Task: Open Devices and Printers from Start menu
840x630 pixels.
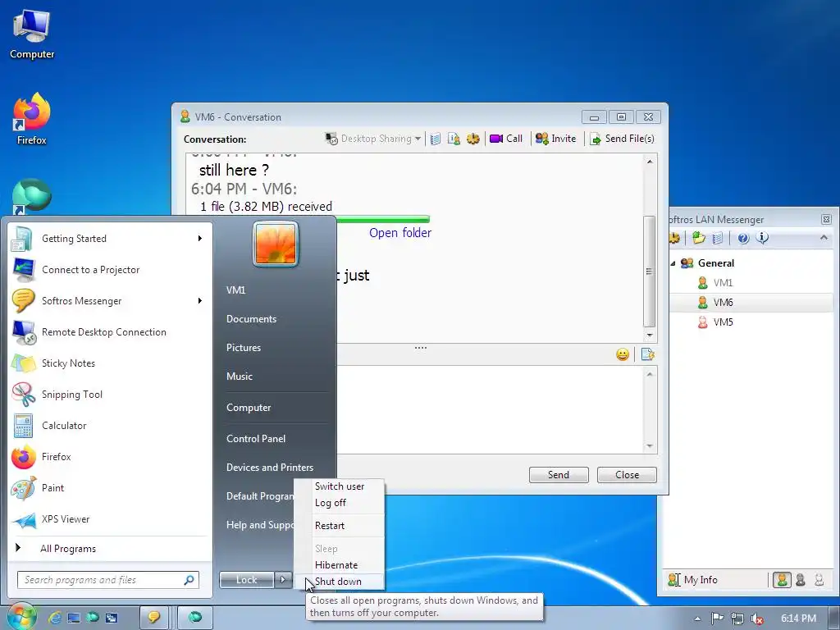Action: click(269, 467)
